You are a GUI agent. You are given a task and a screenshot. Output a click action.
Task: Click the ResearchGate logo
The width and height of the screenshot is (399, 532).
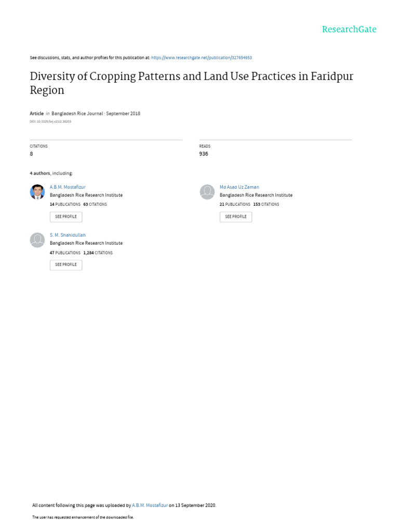[349, 30]
